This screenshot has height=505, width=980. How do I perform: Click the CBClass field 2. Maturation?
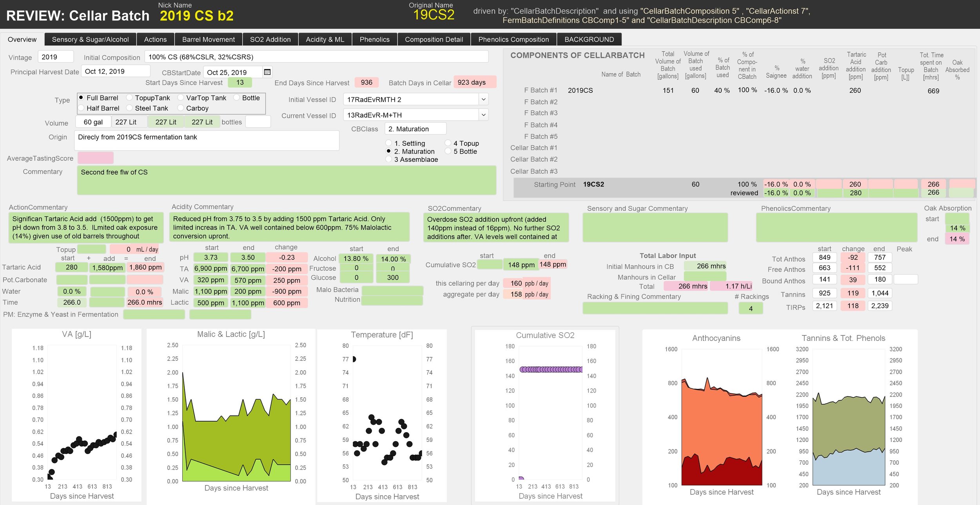click(415, 129)
